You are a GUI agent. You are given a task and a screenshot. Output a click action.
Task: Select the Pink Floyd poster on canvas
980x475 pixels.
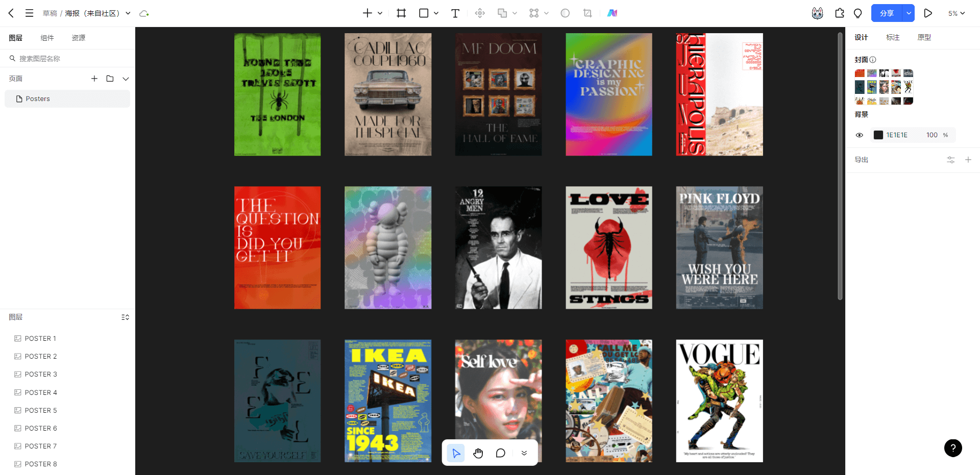[x=720, y=248]
